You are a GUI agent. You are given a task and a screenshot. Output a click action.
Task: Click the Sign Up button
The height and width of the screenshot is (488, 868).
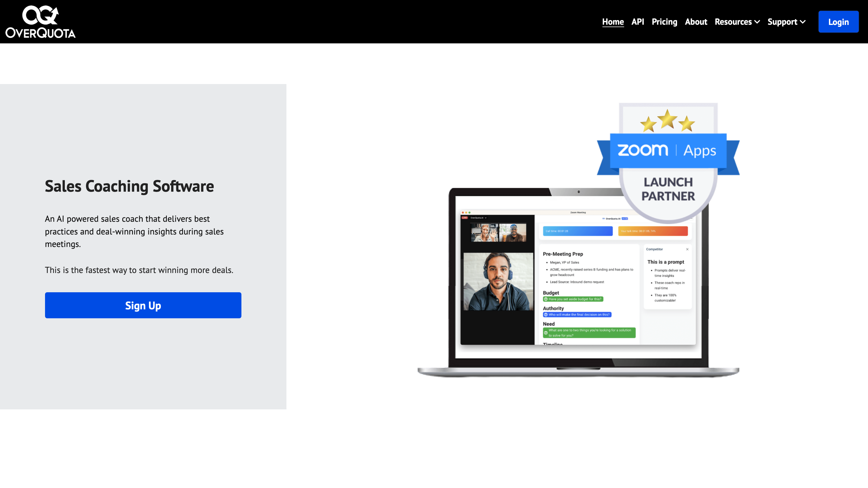pos(143,305)
